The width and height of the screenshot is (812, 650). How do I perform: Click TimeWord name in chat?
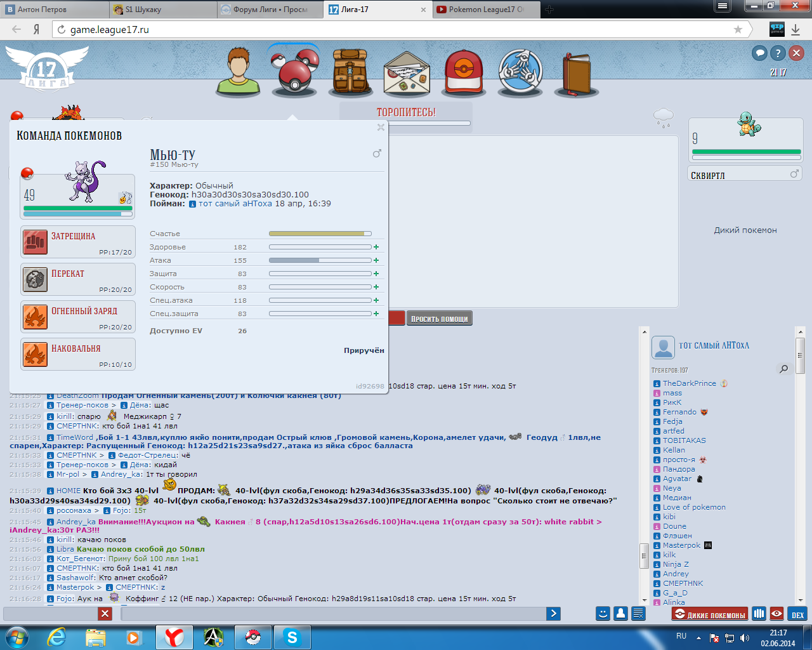click(x=75, y=437)
